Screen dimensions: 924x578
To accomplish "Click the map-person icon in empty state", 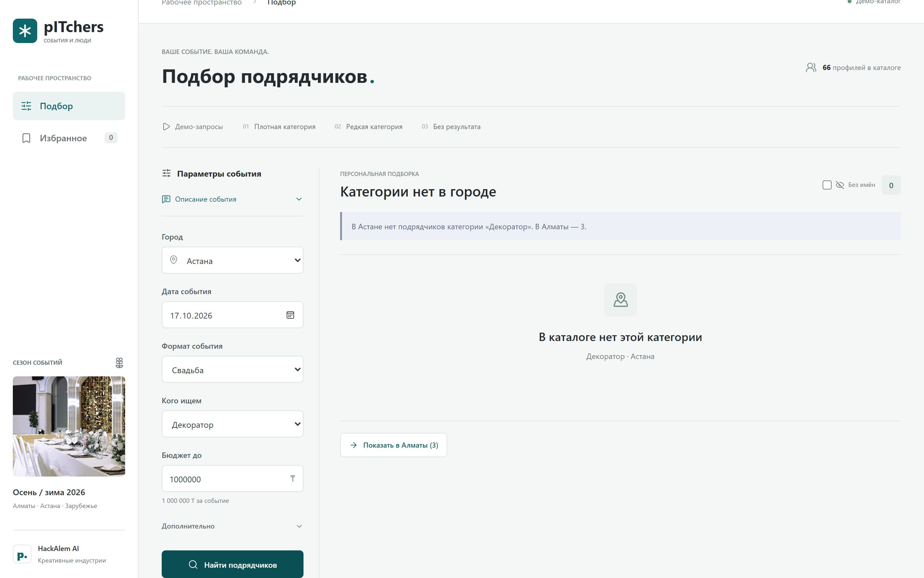I will point(620,300).
